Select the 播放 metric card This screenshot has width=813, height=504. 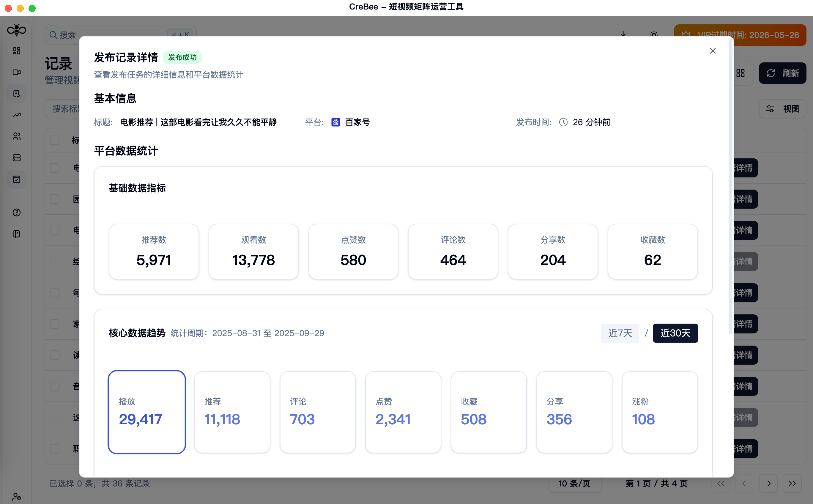(147, 412)
